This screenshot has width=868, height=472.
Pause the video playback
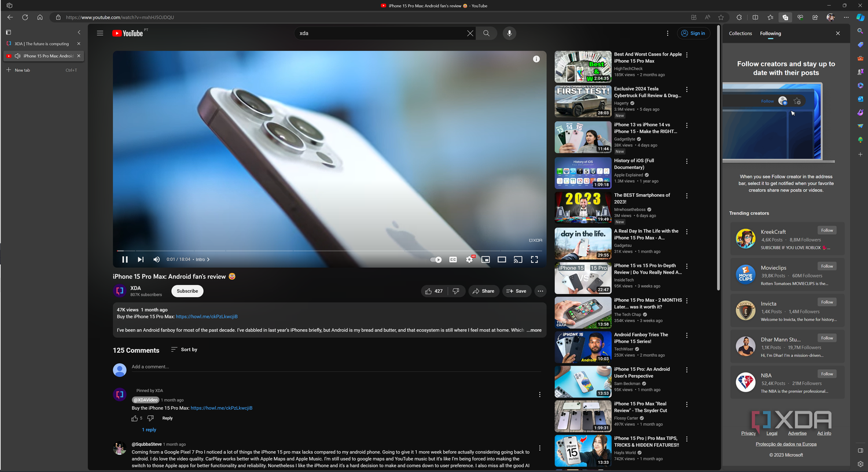(x=125, y=260)
